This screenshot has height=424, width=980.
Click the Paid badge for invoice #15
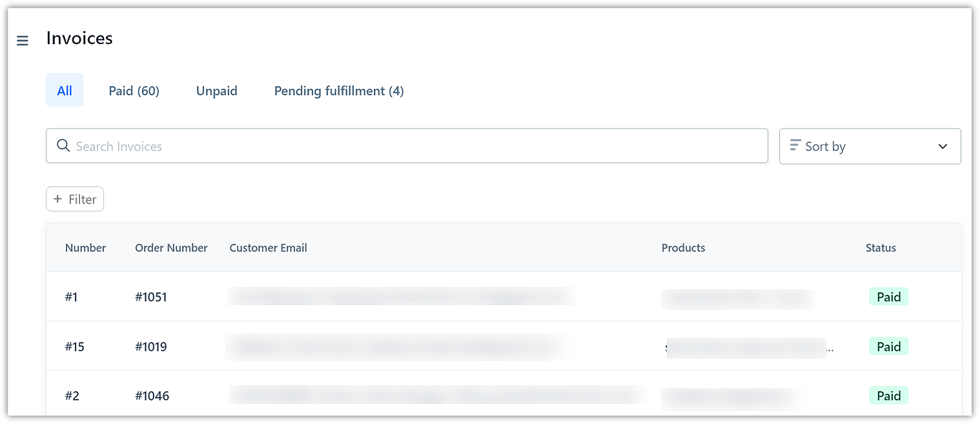point(888,346)
